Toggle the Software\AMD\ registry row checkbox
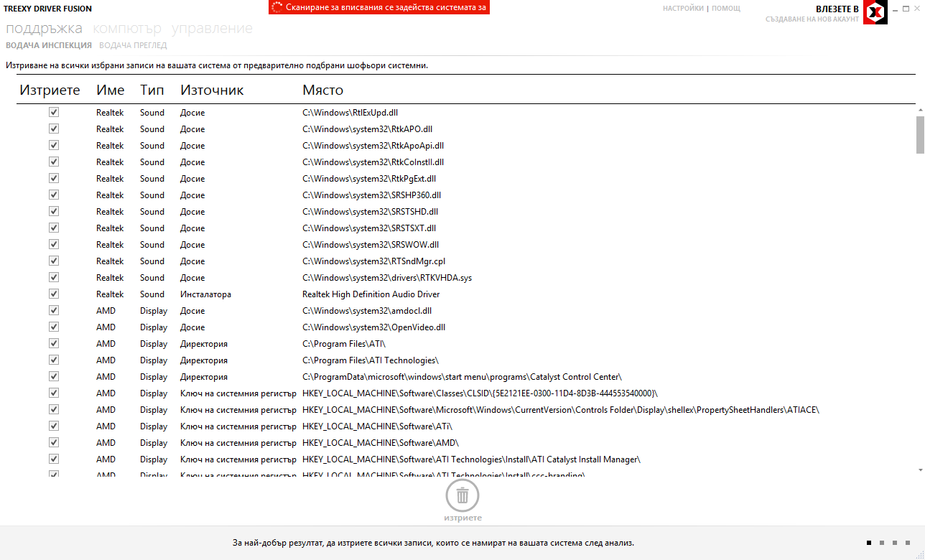This screenshot has height=560, width=925. pyautogui.click(x=54, y=442)
